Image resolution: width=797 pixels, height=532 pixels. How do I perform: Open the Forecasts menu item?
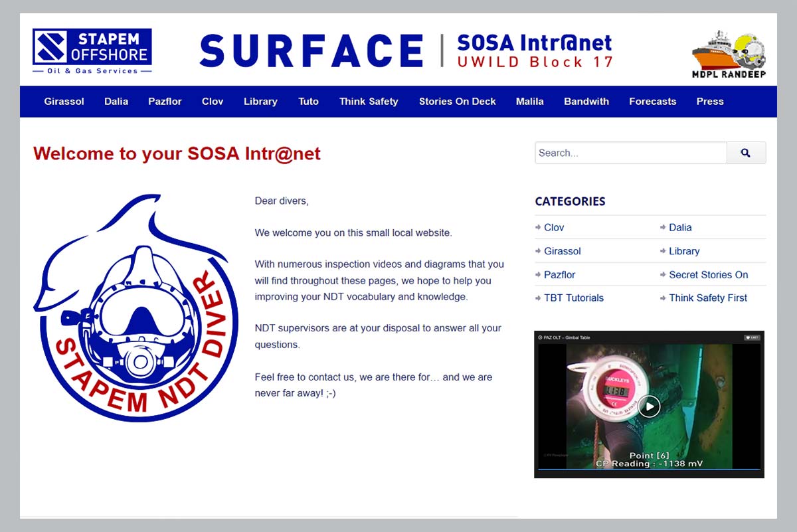coord(653,102)
